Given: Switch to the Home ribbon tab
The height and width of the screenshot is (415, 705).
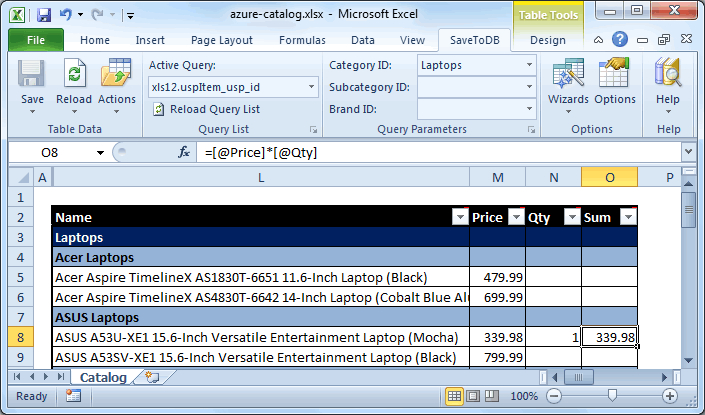Looking at the screenshot, I should 95,40.
